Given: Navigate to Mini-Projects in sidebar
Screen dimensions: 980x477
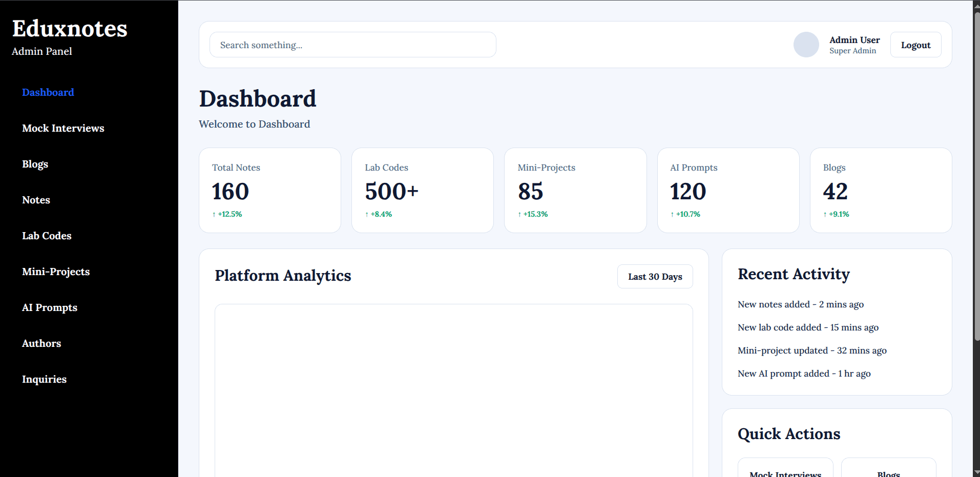Looking at the screenshot, I should (x=56, y=272).
